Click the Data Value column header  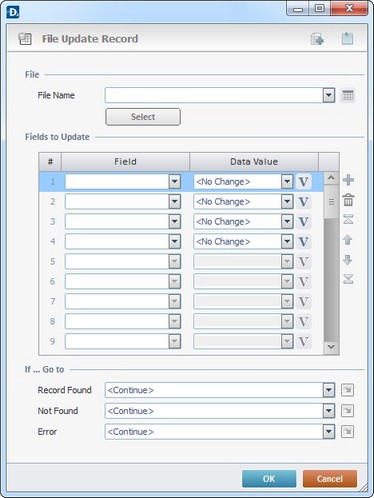point(254,162)
